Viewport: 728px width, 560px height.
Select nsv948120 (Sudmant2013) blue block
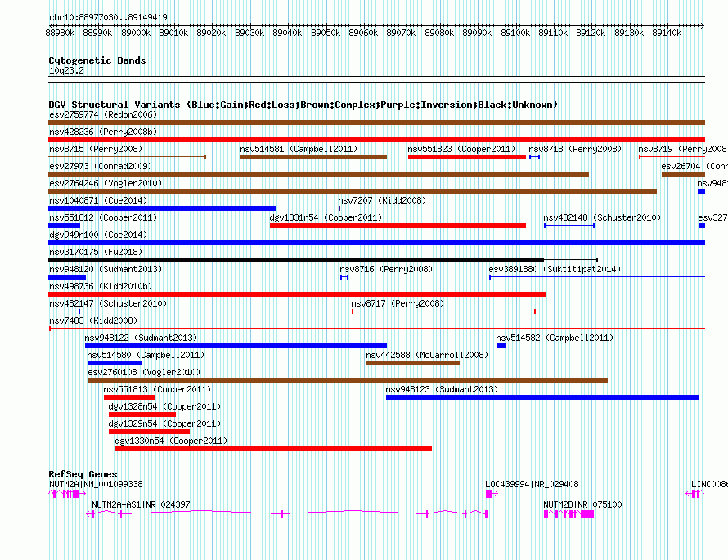[67, 277]
